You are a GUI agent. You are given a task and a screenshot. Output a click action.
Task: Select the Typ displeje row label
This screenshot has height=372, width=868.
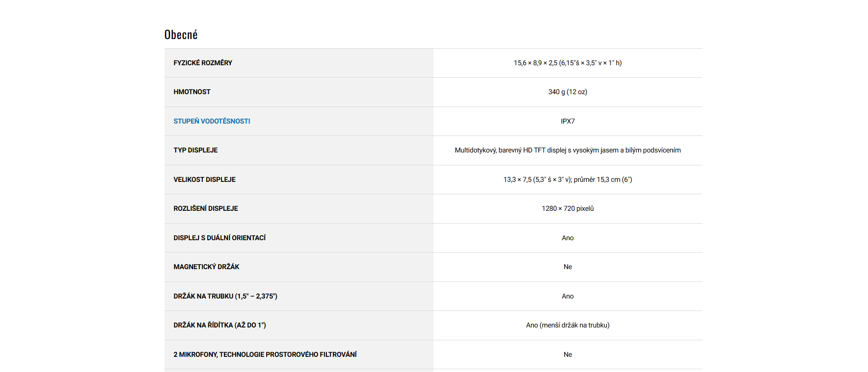[x=195, y=150]
